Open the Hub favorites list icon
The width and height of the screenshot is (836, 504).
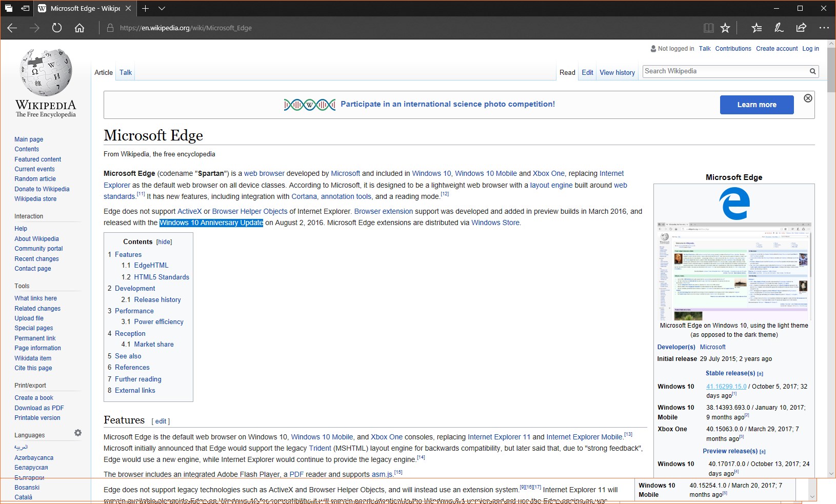tap(757, 28)
